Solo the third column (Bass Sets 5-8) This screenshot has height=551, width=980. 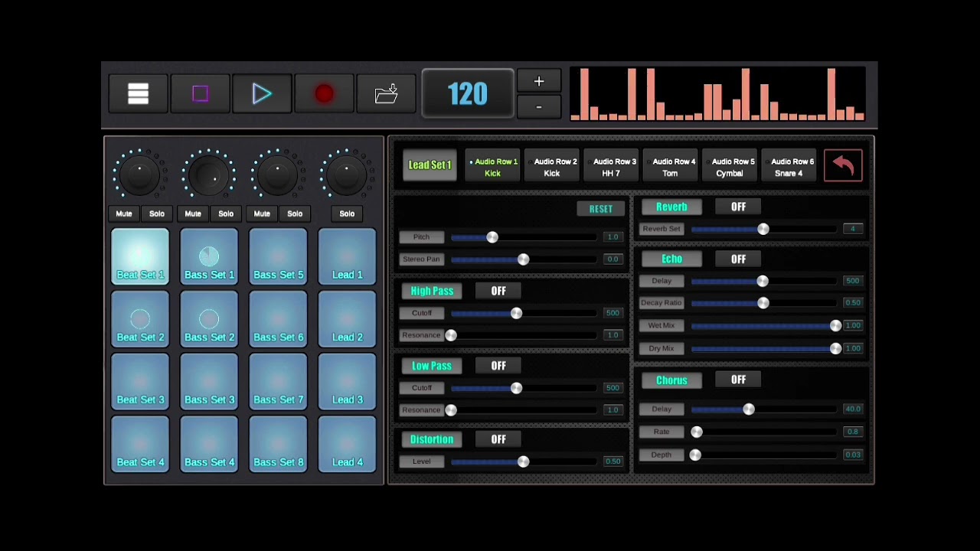pos(295,214)
